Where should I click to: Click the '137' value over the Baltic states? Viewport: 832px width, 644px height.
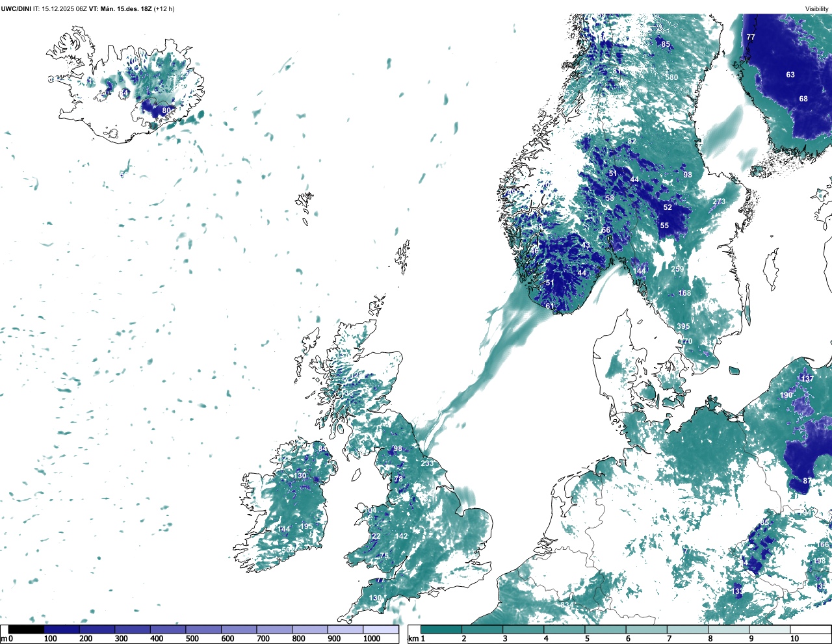[807, 379]
